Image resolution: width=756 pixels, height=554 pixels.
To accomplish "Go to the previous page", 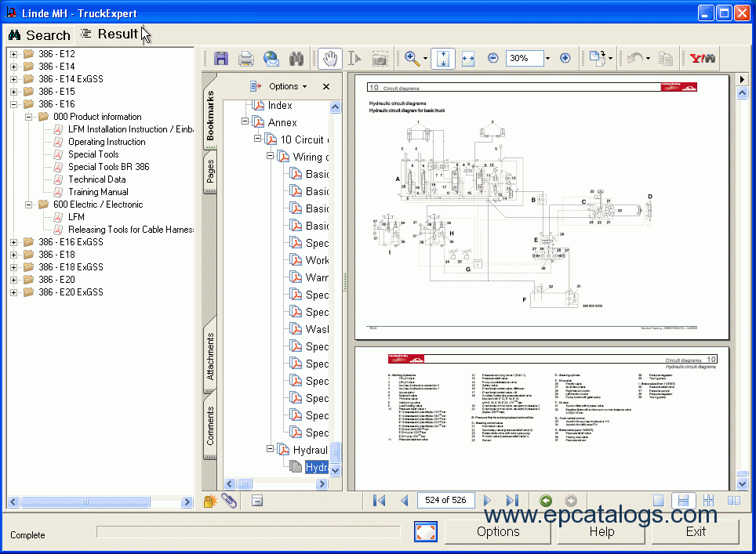I will [x=405, y=501].
